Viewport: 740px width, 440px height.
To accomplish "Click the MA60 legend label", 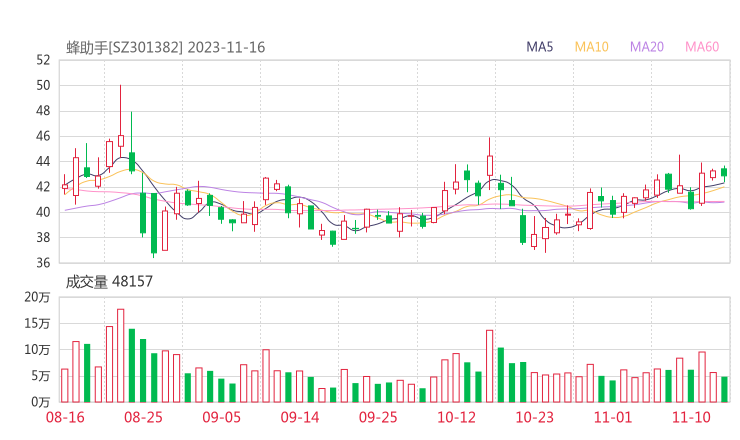I will pos(702,47).
